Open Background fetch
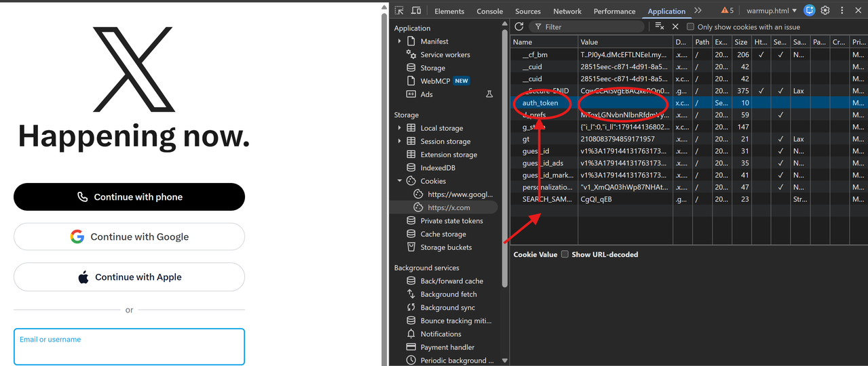 point(449,294)
